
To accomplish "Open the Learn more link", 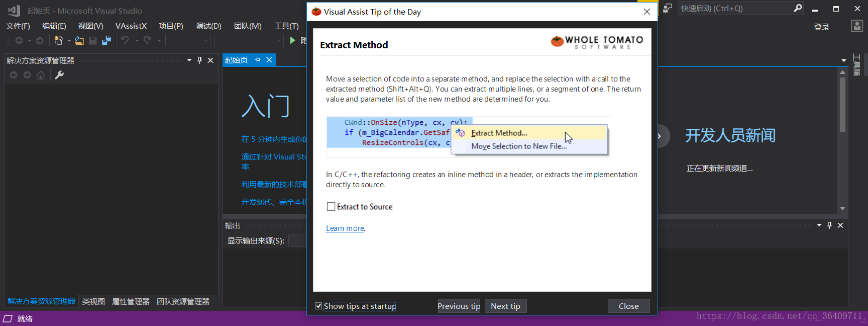I will click(x=345, y=228).
